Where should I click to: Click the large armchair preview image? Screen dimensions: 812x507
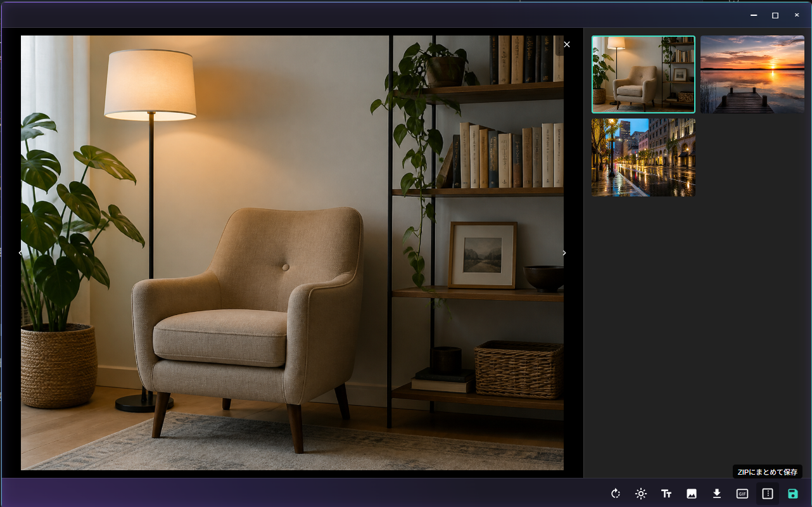click(x=292, y=253)
